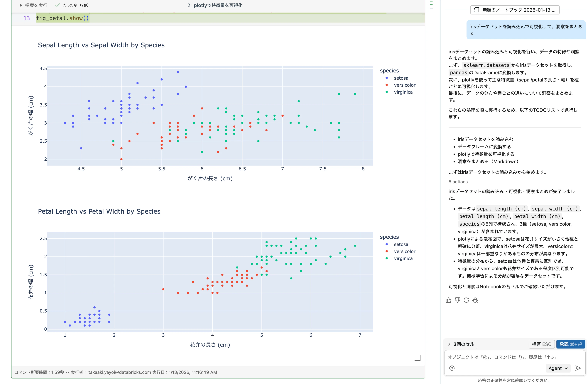The height and width of the screenshot is (384, 588).
Task: Run the suggestion using the play icon
Action: (x=21, y=5)
